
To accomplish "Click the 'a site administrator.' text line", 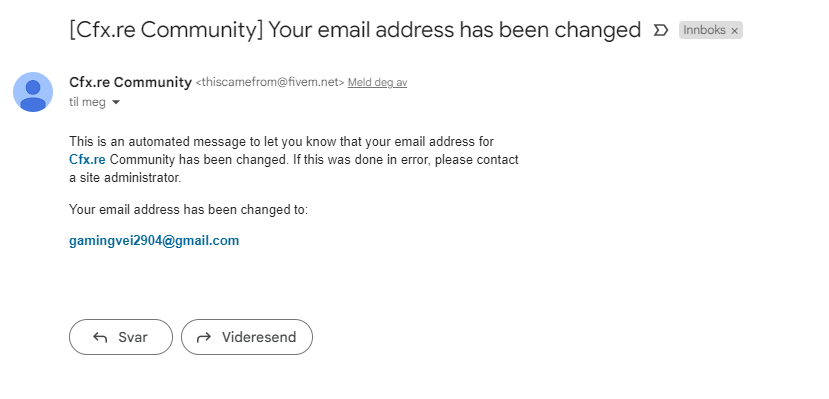I will click(125, 178).
